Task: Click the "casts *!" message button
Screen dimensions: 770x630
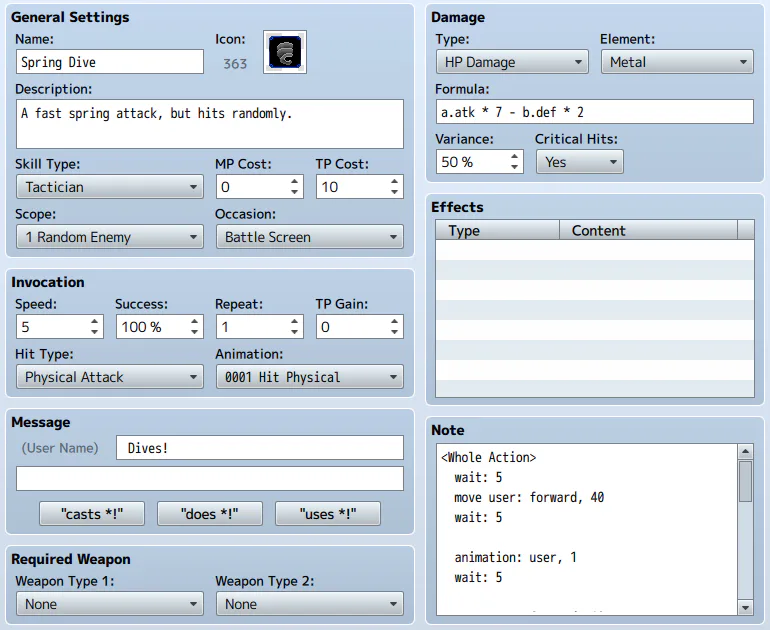Action: [92, 514]
